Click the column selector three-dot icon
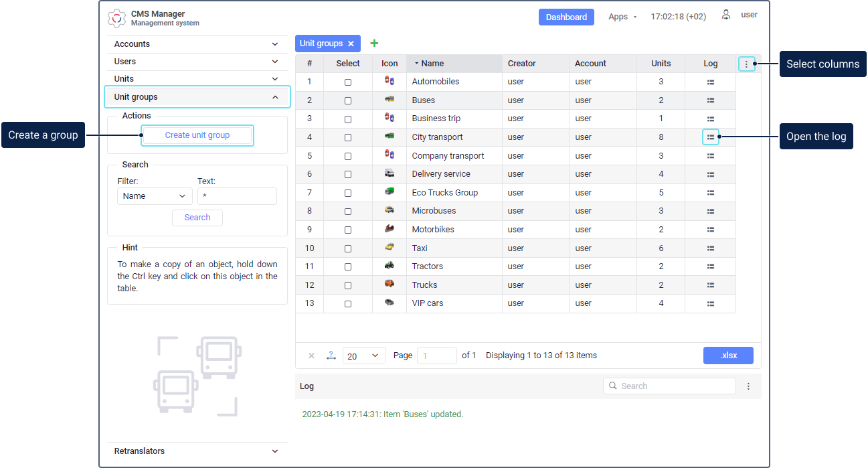This screenshot has height=468, width=868. tap(747, 64)
